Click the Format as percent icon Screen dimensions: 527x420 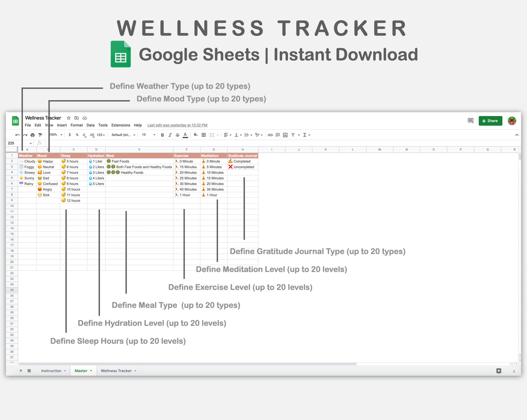point(77,135)
